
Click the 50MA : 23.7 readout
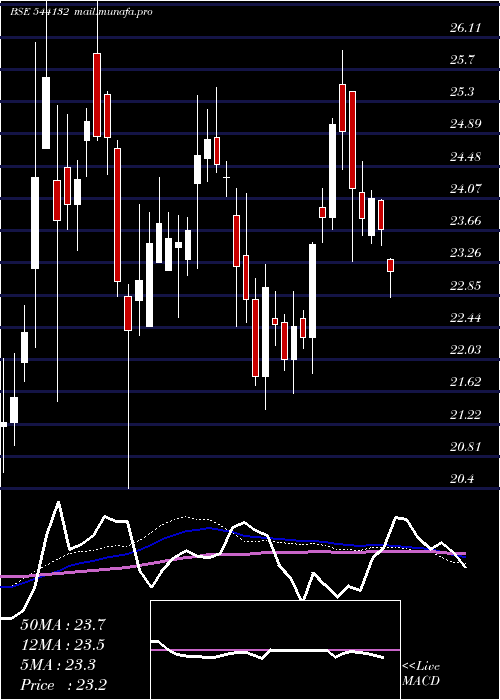pyautogui.click(x=63, y=625)
